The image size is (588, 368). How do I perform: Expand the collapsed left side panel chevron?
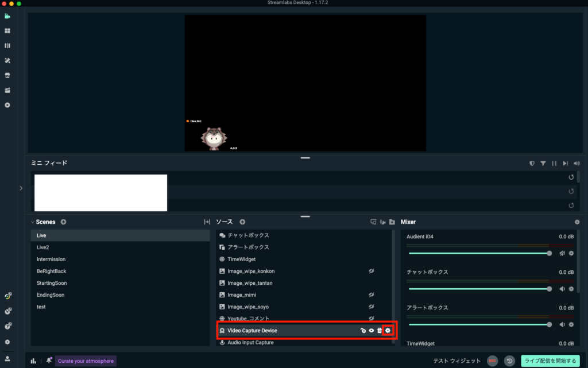[x=21, y=188]
